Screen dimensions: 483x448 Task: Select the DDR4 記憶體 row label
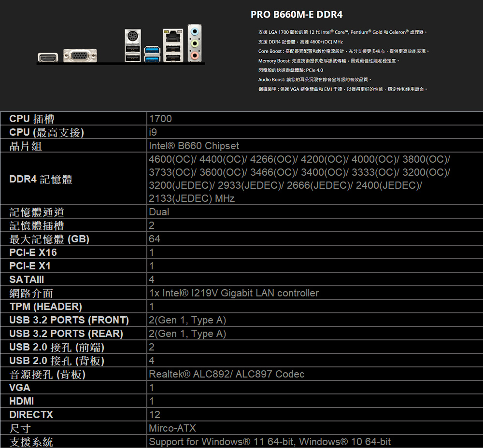41,179
